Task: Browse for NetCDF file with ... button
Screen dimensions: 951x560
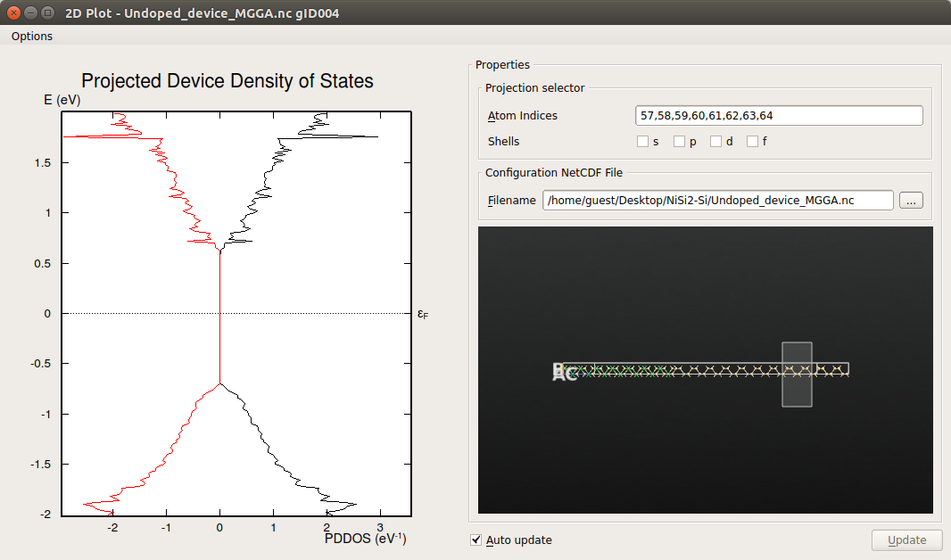Action: tap(911, 200)
